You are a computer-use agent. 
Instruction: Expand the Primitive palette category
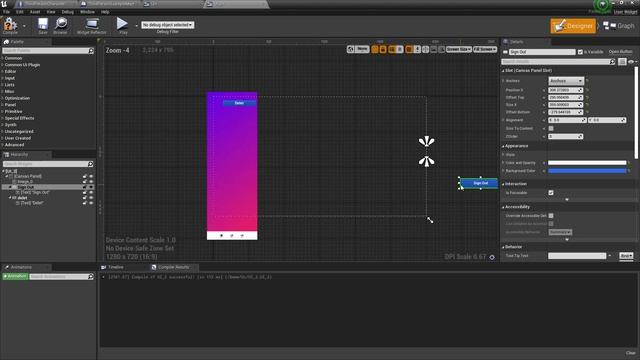tap(13, 111)
